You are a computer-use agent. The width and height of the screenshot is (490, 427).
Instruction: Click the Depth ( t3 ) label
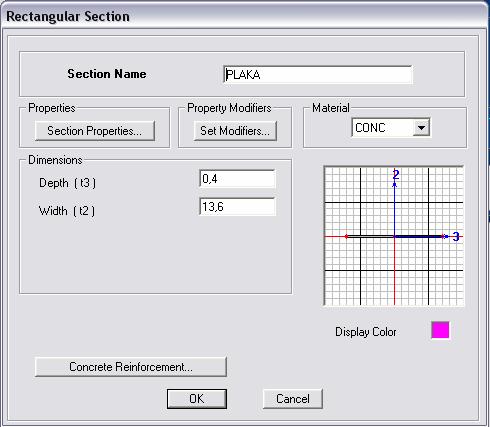[67, 183]
